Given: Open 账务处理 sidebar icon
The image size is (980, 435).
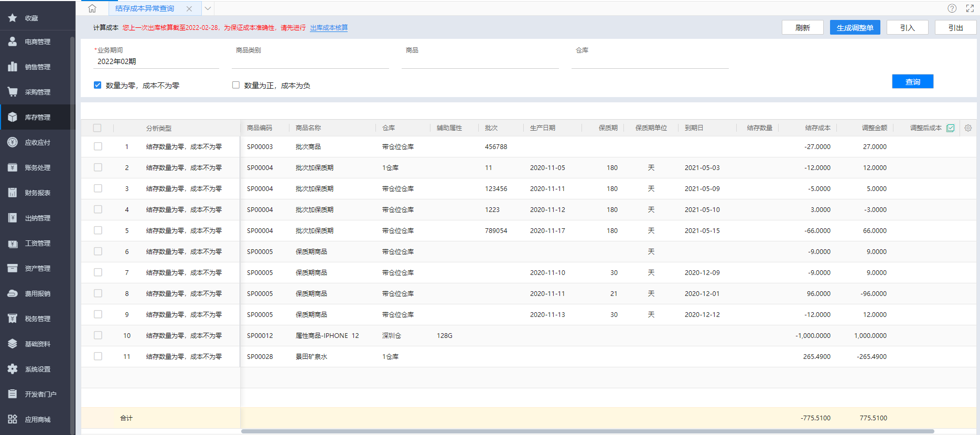Looking at the screenshot, I should pos(13,167).
